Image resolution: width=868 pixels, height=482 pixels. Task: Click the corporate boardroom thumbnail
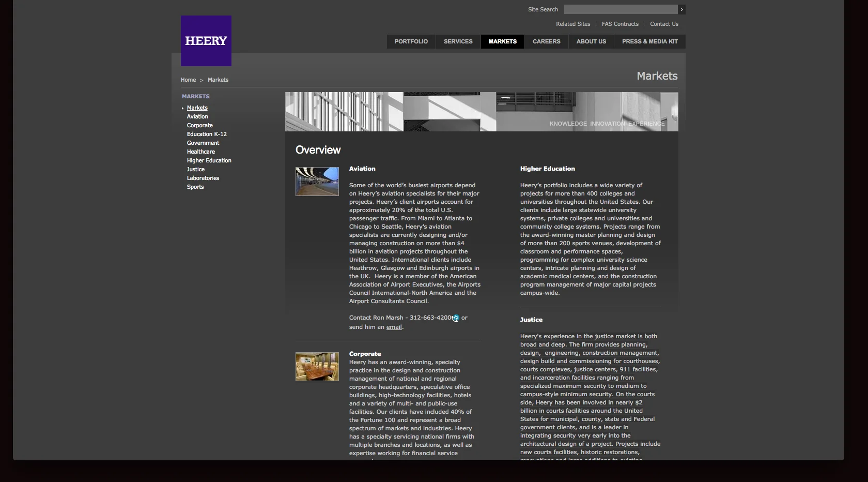coord(316,367)
